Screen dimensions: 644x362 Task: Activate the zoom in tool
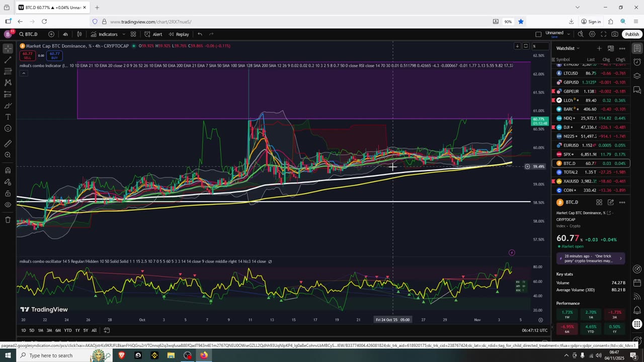tap(8, 155)
